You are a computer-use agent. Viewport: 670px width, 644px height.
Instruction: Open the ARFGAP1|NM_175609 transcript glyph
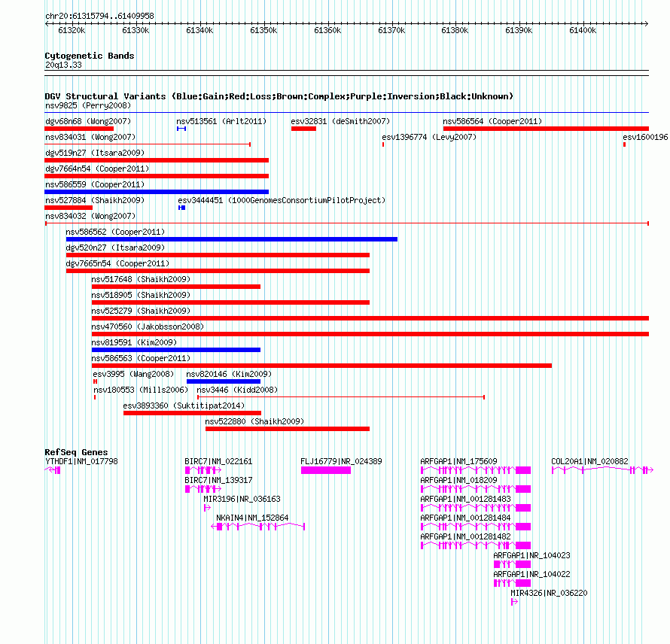pos(476,470)
